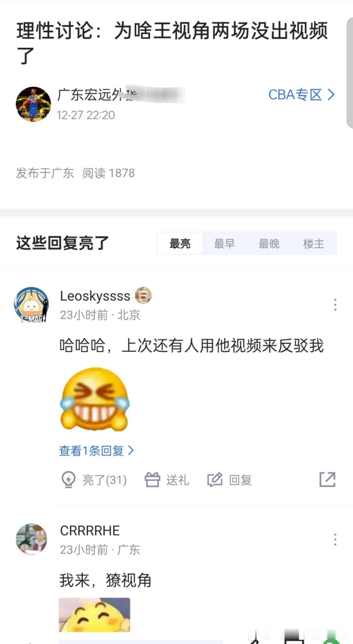353x644 pixels.
Task: Click the page scrollbar handle on the right
Action: coord(349,74)
